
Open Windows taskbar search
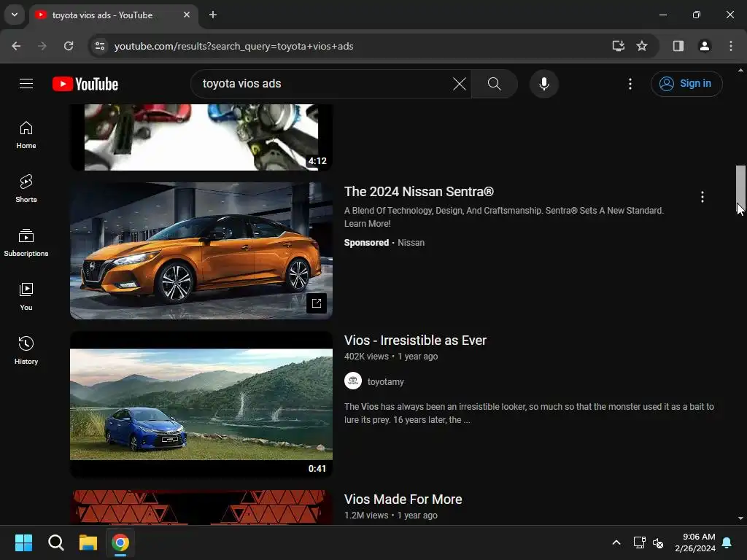click(55, 542)
